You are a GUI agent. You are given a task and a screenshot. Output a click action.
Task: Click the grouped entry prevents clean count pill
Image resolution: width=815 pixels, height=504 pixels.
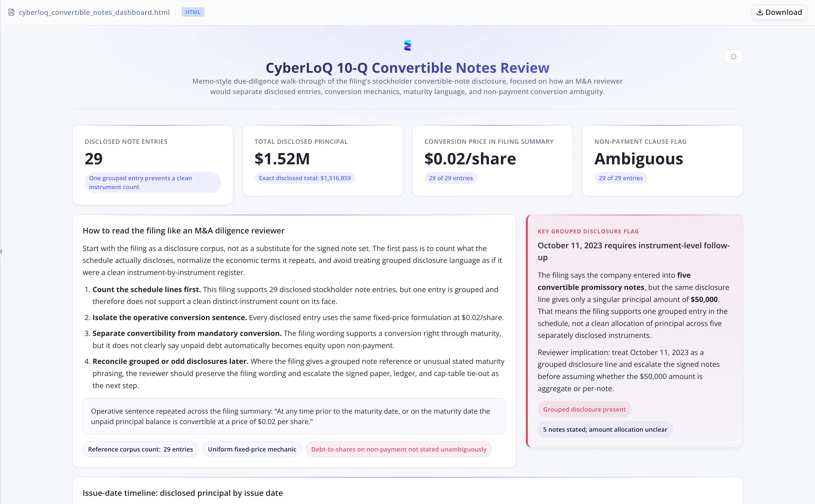pos(153,182)
